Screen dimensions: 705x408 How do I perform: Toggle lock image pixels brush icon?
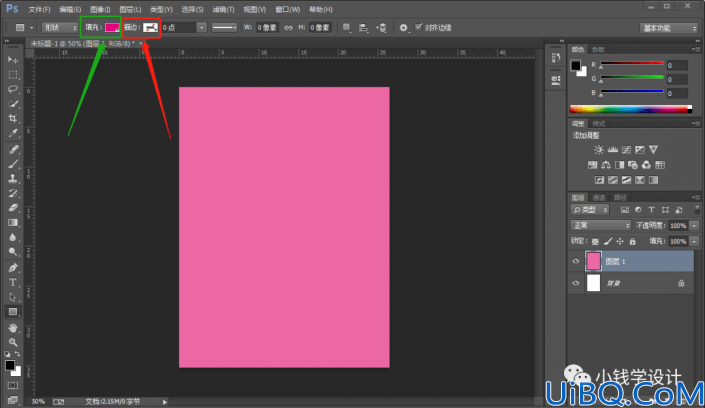pos(607,242)
